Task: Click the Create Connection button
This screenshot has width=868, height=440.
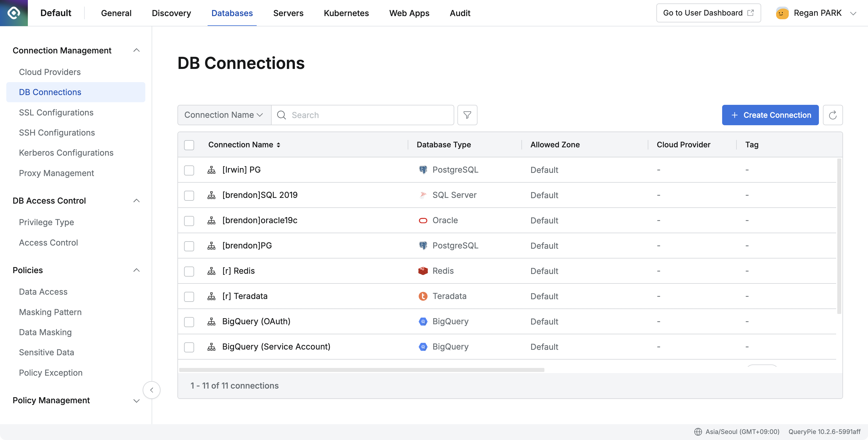Action: (x=770, y=115)
